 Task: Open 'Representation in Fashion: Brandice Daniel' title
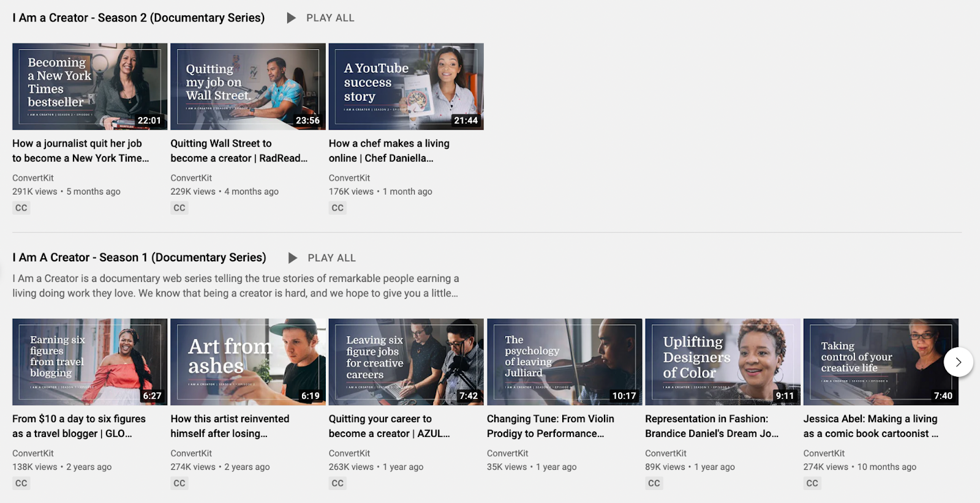click(x=712, y=426)
